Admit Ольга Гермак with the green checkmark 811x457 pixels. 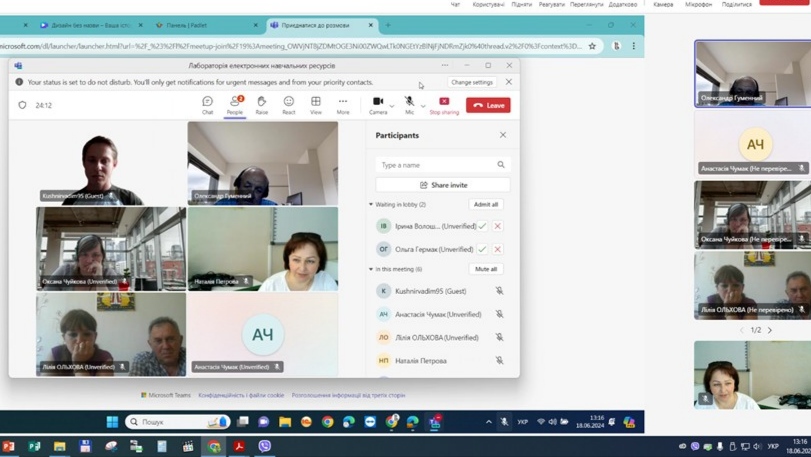pyautogui.click(x=482, y=249)
